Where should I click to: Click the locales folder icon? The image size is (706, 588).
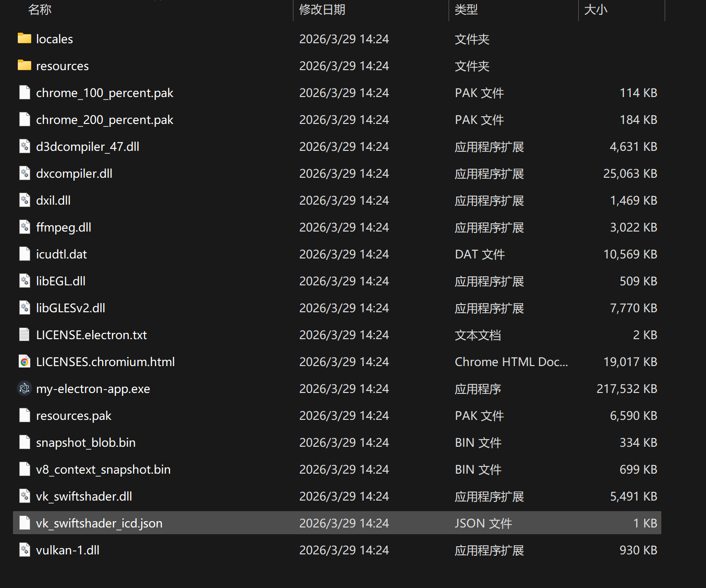pyautogui.click(x=24, y=38)
